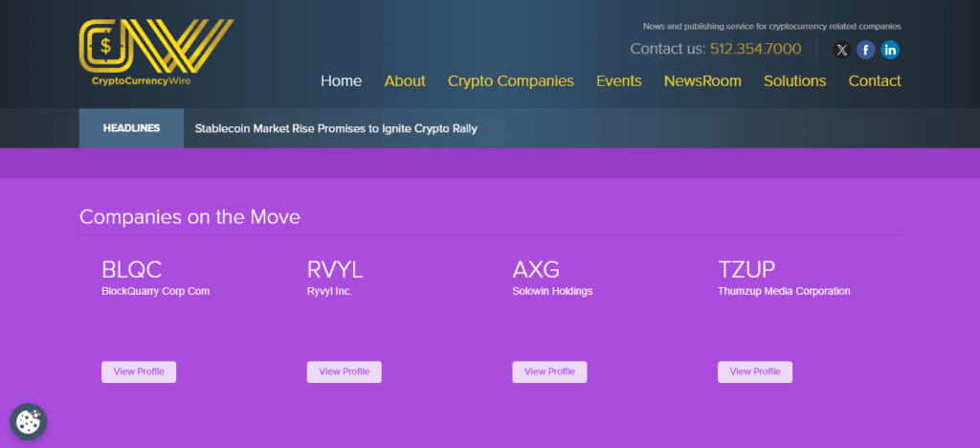Image resolution: width=980 pixels, height=448 pixels.
Task: Read the Stablecoin Market Rise headline
Action: tap(335, 128)
